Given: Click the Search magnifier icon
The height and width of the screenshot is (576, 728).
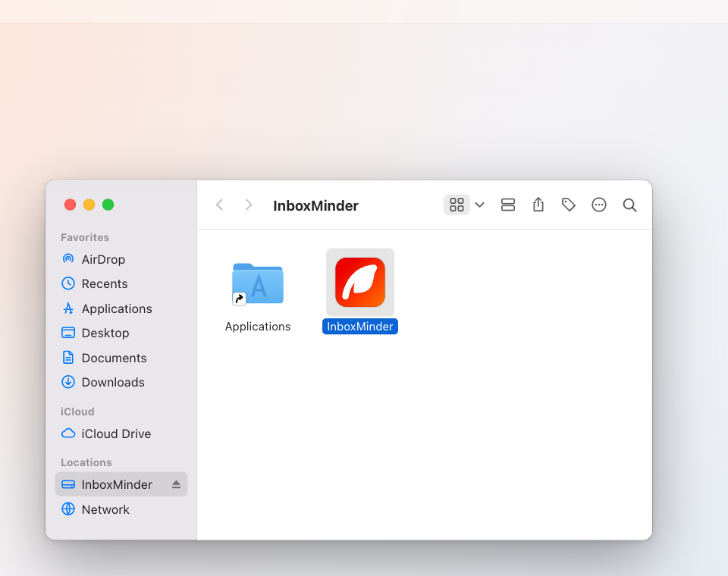Looking at the screenshot, I should coord(629,205).
